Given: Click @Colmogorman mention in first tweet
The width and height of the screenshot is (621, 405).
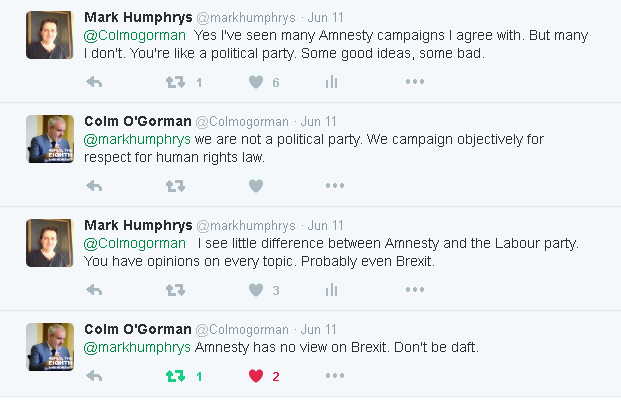Looking at the screenshot, I should 129,35.
